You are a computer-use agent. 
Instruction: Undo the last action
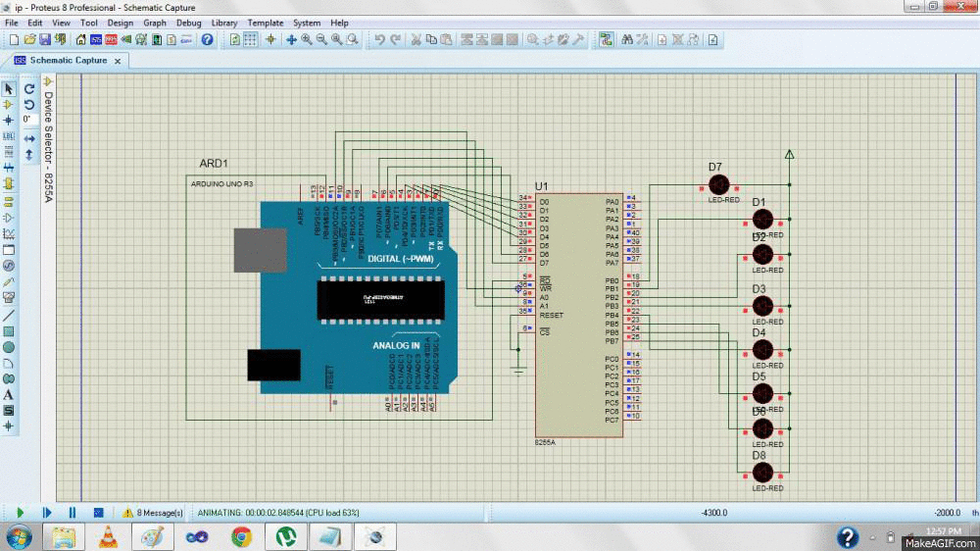tap(379, 40)
